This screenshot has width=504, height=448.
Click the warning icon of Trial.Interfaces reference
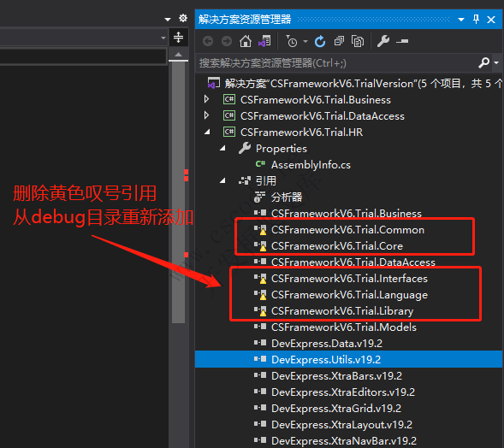tap(263, 280)
